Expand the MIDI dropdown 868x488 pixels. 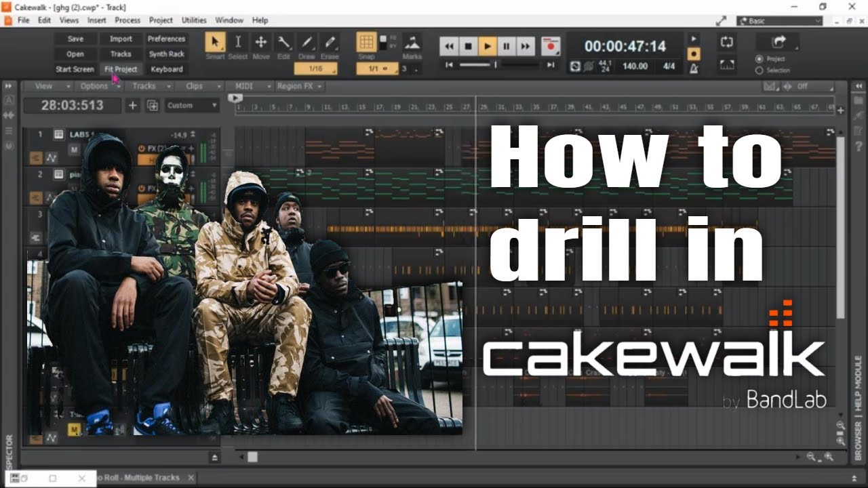249,86
